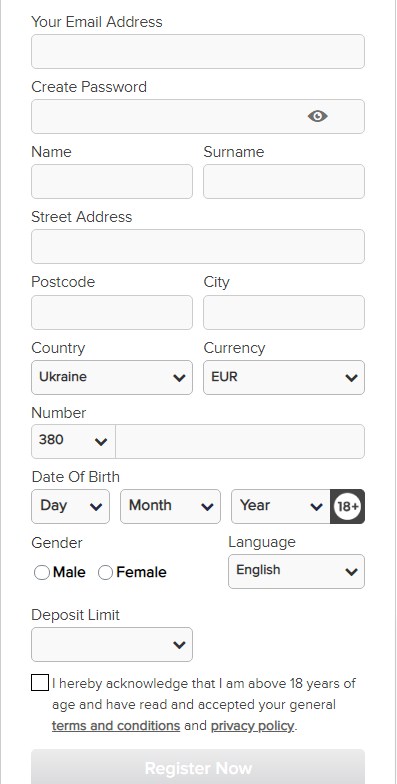Click the 'Date Of Birth' label
The height and width of the screenshot is (784, 397).
[x=76, y=476]
